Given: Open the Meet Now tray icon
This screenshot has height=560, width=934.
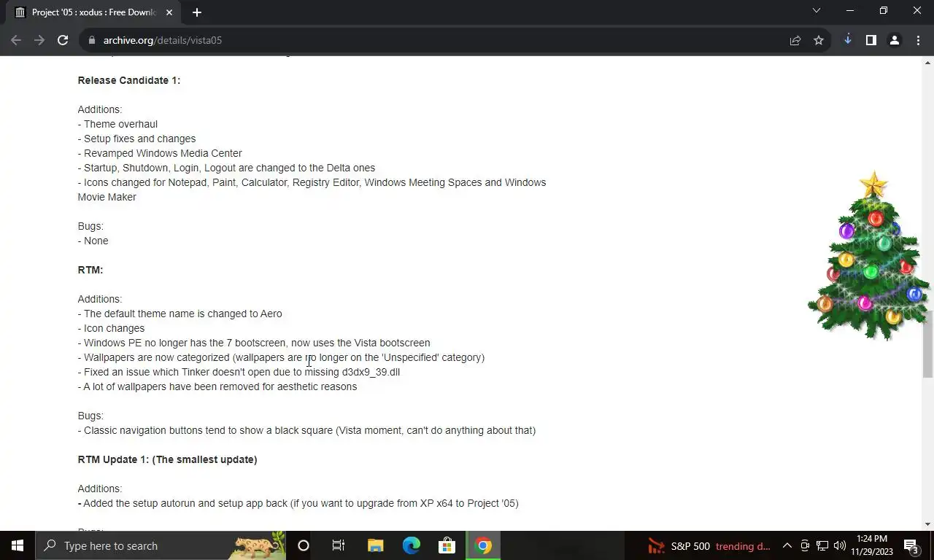Looking at the screenshot, I should (x=805, y=545).
